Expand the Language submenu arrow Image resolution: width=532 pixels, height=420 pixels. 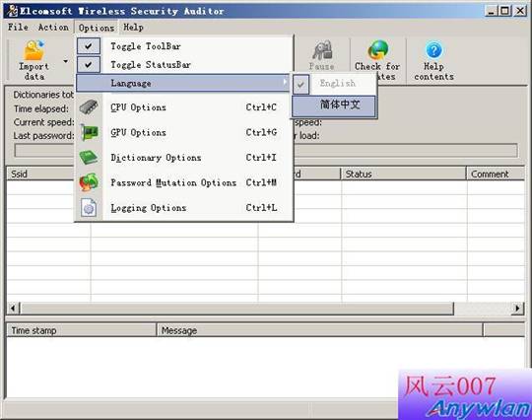point(285,83)
